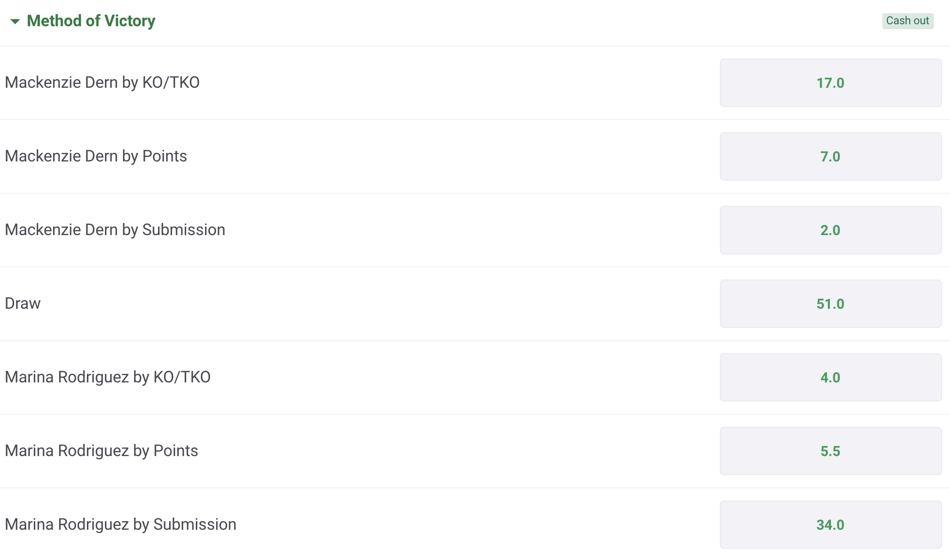Select 17.0 odds for Dern by KO/TKO
950x560 pixels.
(830, 83)
